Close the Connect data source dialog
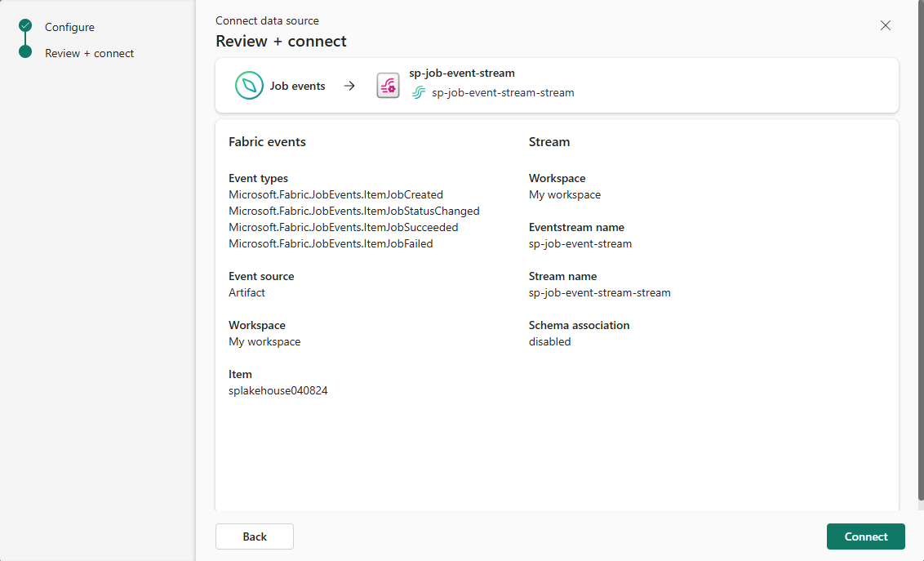924x561 pixels. (x=885, y=25)
